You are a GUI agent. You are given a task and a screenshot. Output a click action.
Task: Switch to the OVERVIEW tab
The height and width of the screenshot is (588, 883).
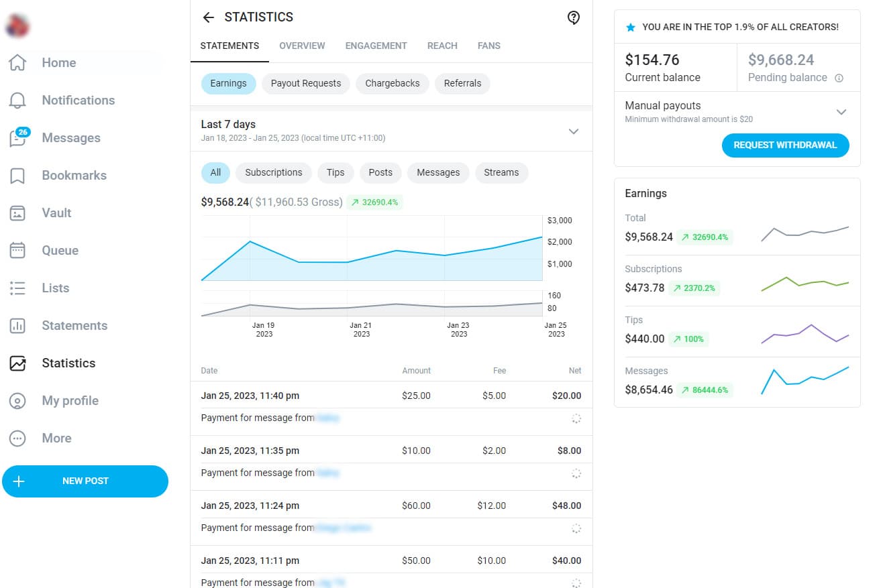click(302, 46)
